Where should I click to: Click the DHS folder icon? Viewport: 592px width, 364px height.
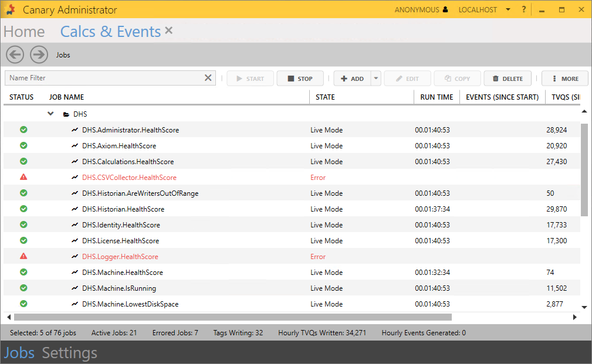coord(66,114)
